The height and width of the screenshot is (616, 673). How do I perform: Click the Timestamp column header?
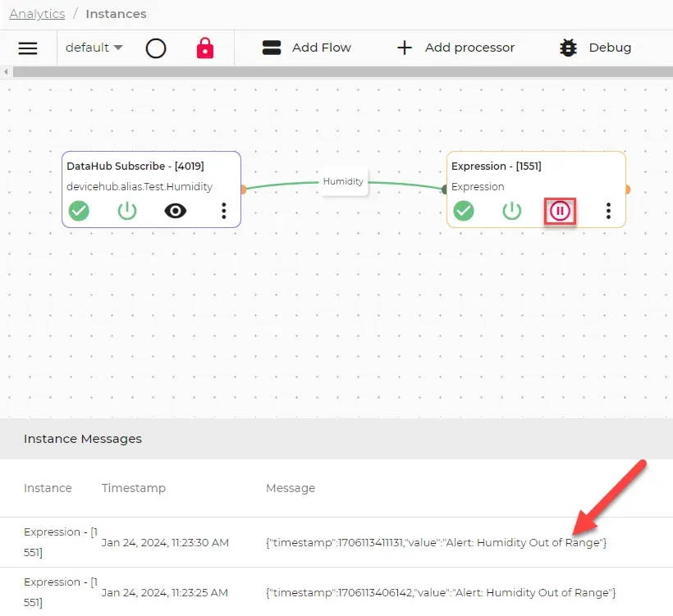tap(134, 488)
